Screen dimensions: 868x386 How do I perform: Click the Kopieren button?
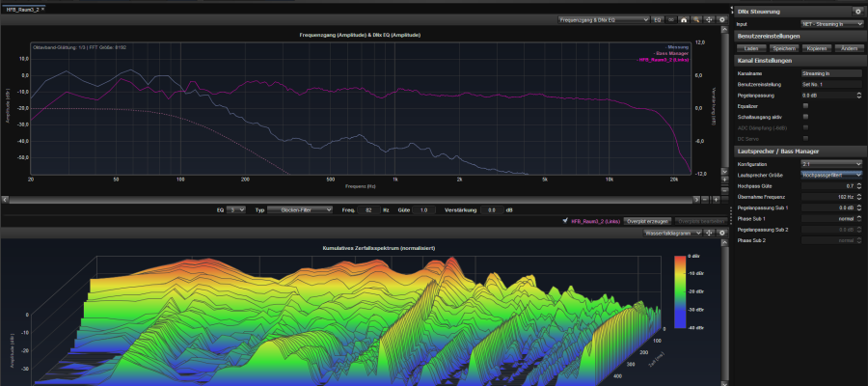click(817, 48)
